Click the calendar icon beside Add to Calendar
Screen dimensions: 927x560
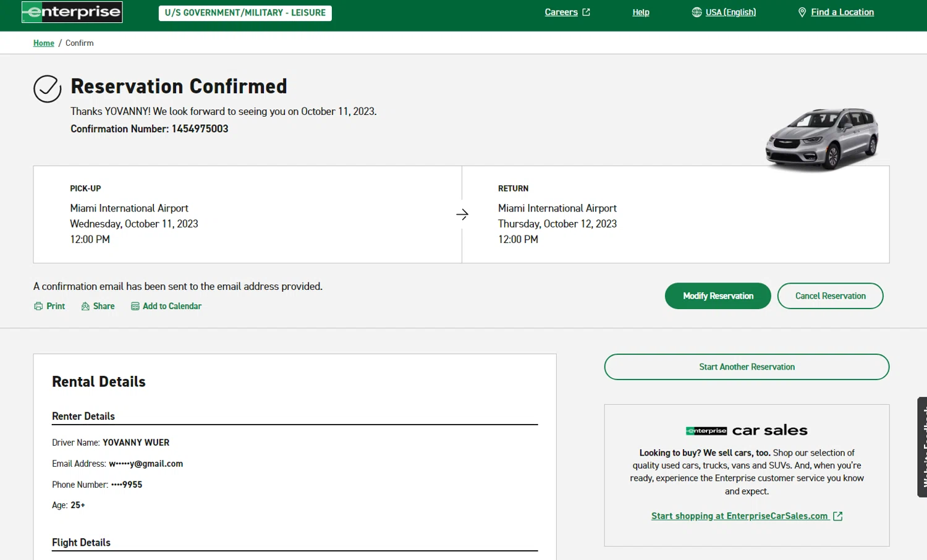135,306
